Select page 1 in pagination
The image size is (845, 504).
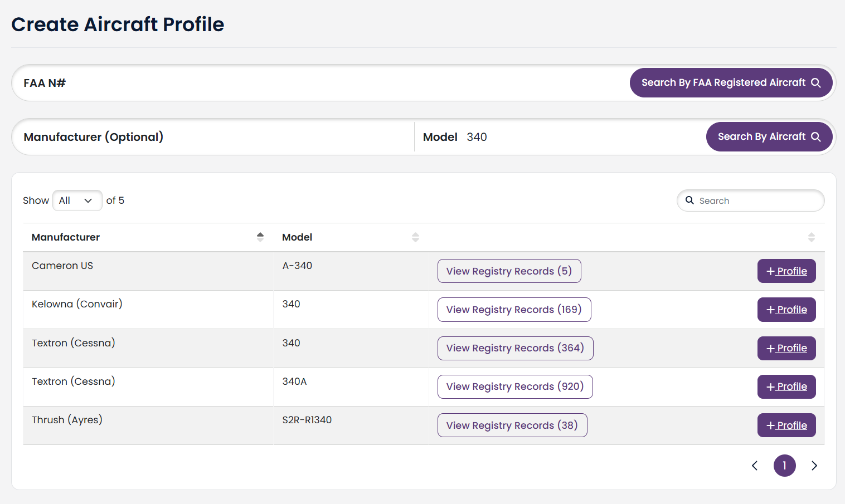784,466
